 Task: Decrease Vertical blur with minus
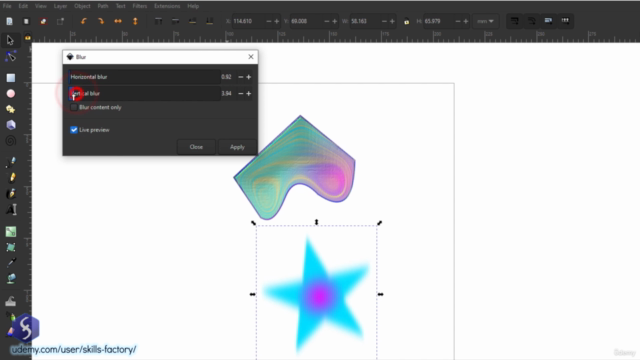[x=240, y=93]
